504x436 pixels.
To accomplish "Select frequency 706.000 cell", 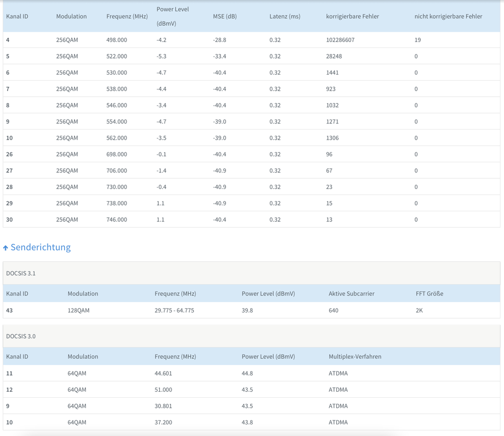I will tap(117, 170).
